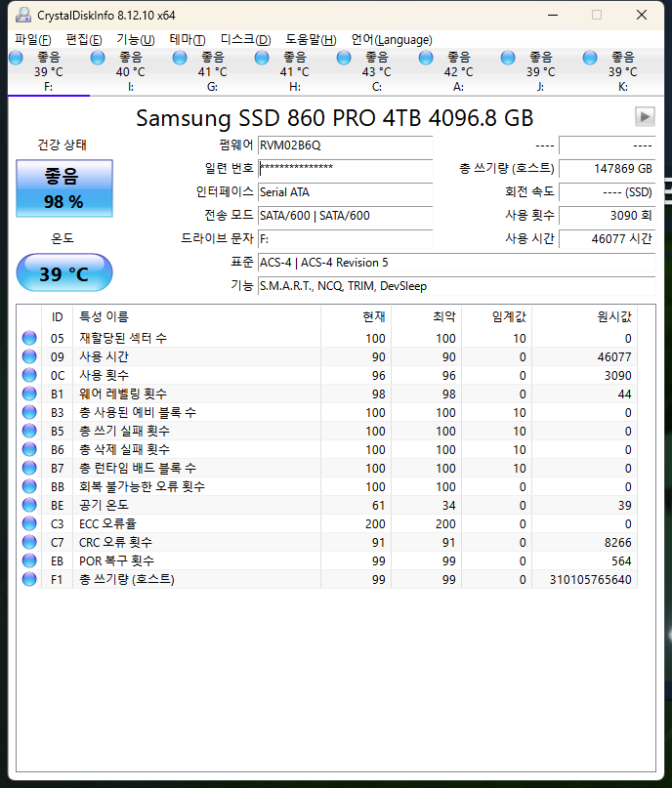This screenshot has width=672, height=788.
Task: Select the J: drive status orb
Action: (x=508, y=59)
